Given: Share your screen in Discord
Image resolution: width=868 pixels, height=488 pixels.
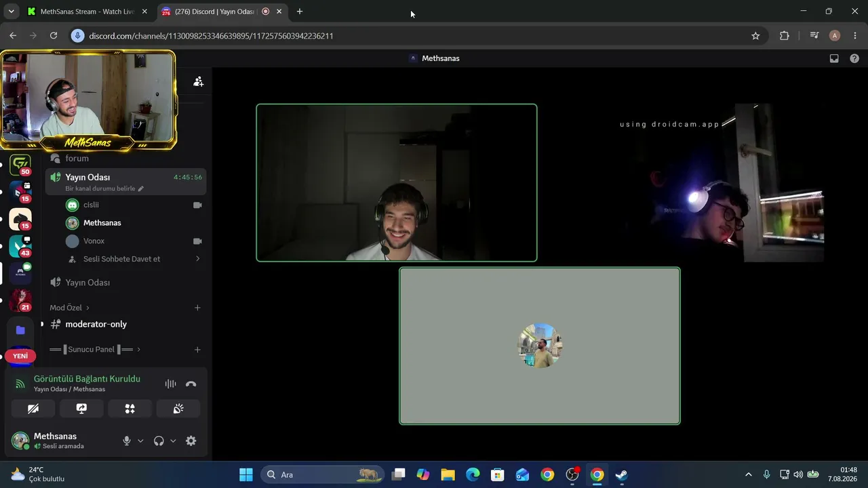Looking at the screenshot, I should tap(81, 409).
